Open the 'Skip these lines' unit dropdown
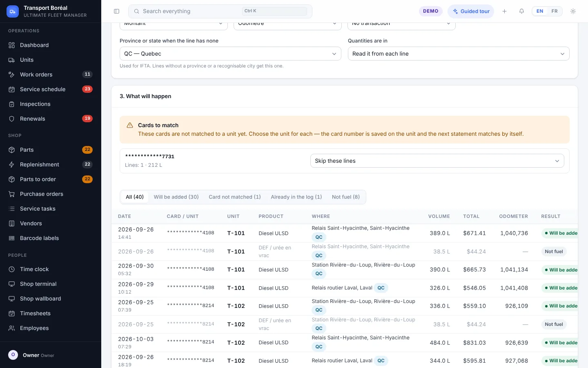The image size is (588, 368). (x=437, y=161)
